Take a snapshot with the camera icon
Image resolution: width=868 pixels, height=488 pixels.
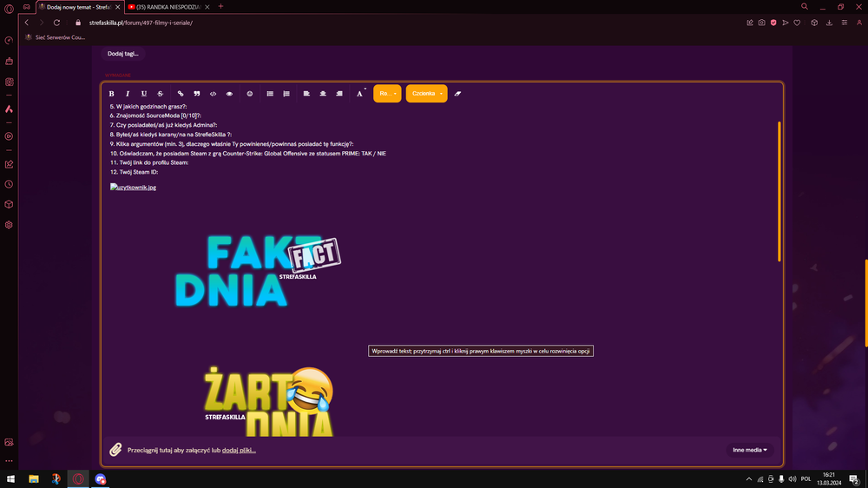762,23
